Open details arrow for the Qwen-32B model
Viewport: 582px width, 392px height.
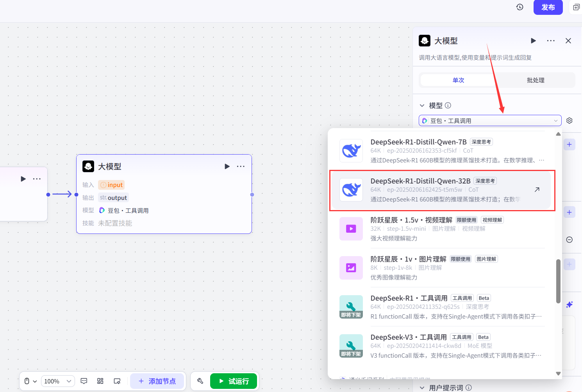coord(537,190)
